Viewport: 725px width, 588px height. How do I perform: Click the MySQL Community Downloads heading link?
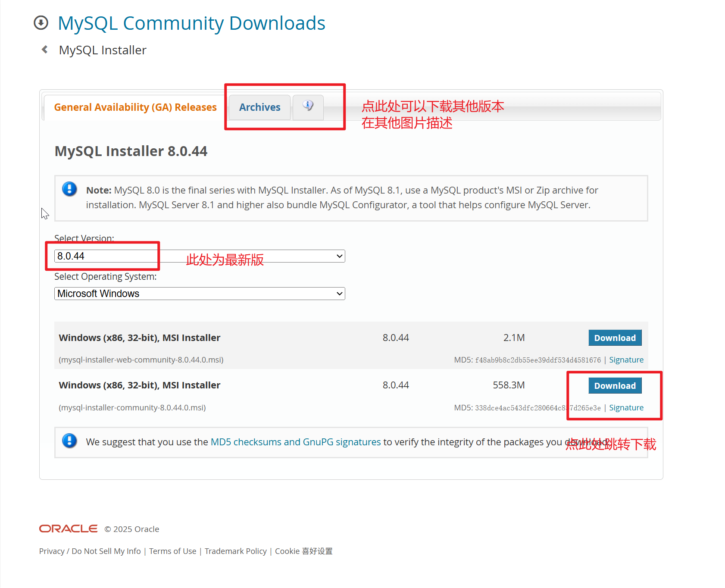pos(191,23)
